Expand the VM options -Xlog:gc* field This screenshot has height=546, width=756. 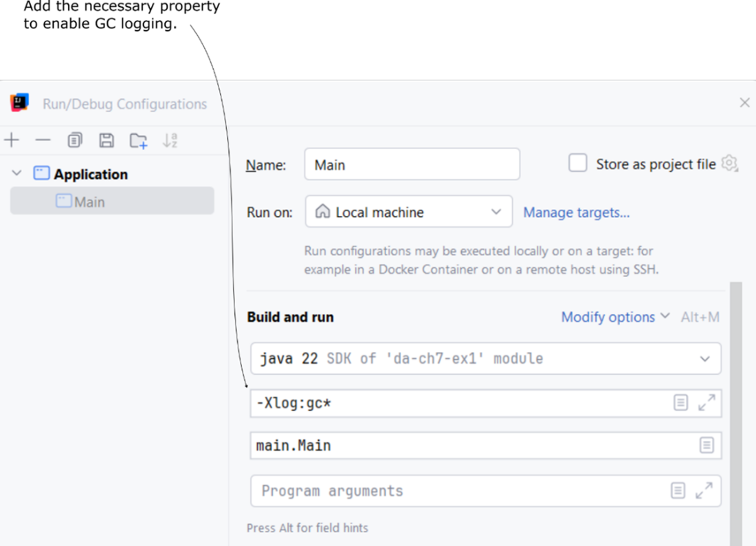point(706,403)
